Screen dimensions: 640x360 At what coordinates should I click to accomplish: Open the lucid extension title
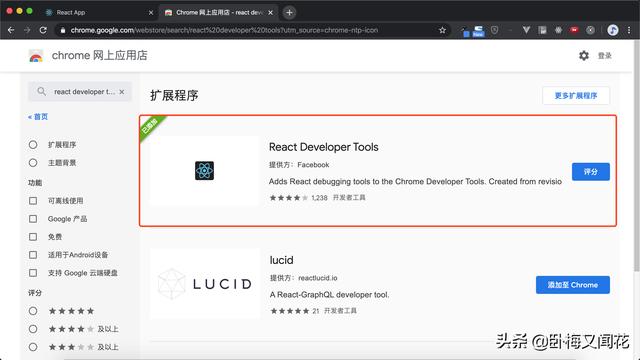pos(281,260)
